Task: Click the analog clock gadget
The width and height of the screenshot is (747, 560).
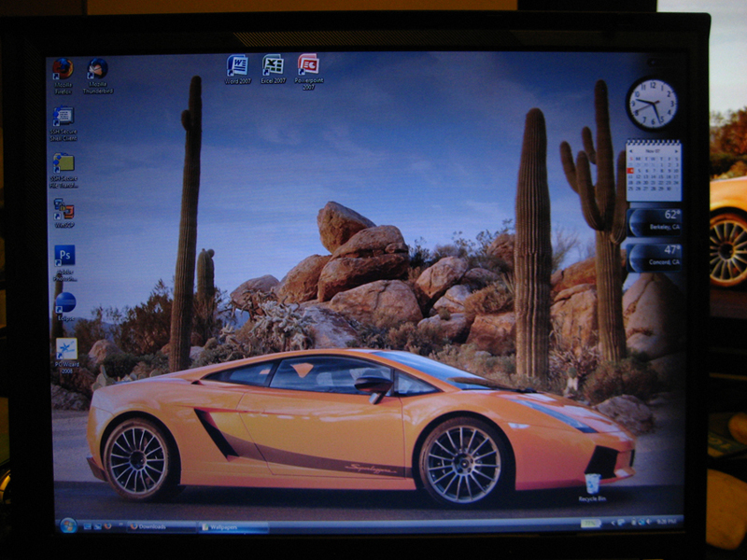Action: coord(651,104)
